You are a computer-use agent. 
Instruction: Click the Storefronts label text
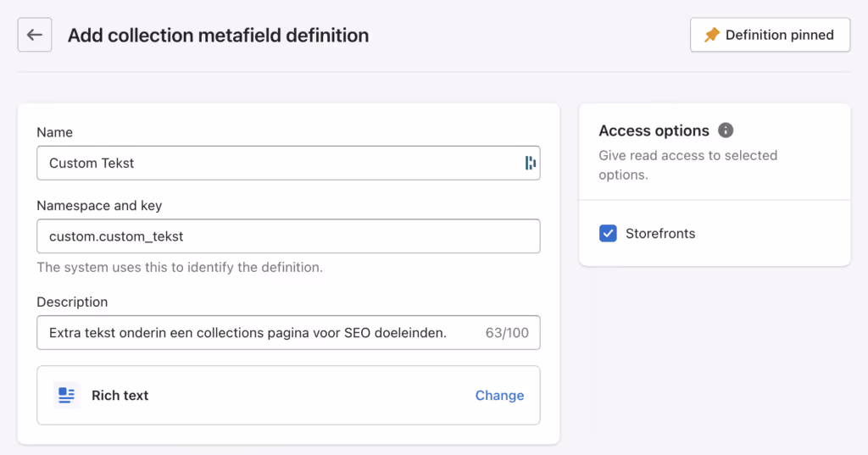point(660,234)
